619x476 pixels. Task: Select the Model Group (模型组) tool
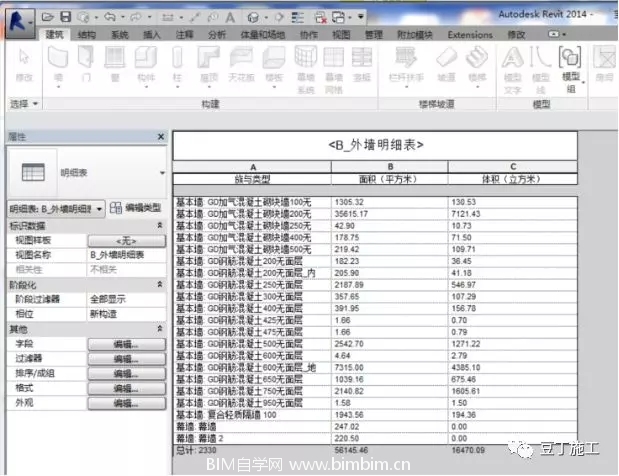tap(570, 69)
